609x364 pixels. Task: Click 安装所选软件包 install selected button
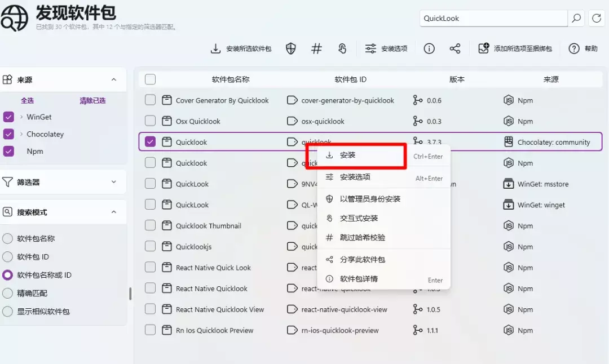pos(241,48)
